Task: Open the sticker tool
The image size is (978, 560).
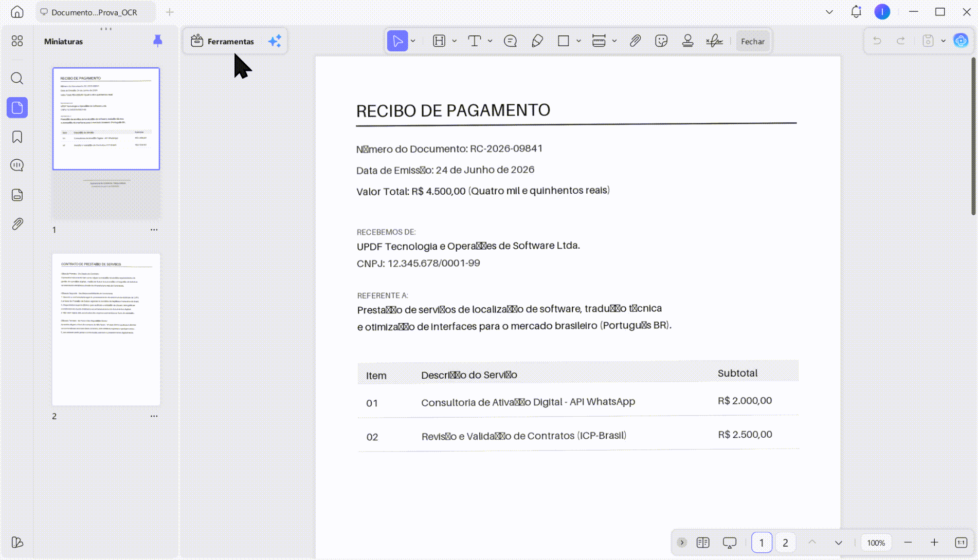Action: pyautogui.click(x=661, y=41)
